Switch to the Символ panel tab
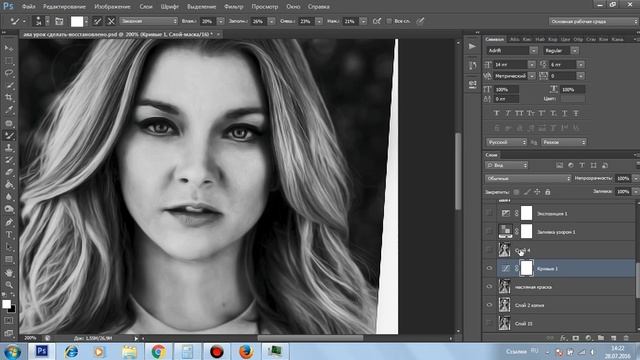Viewport: 640px width, 360px height. coord(495,39)
